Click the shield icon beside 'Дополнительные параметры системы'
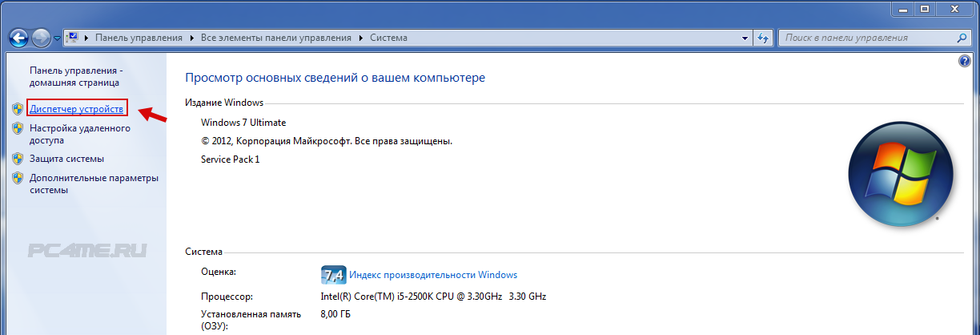980x335 pixels. coord(18,178)
